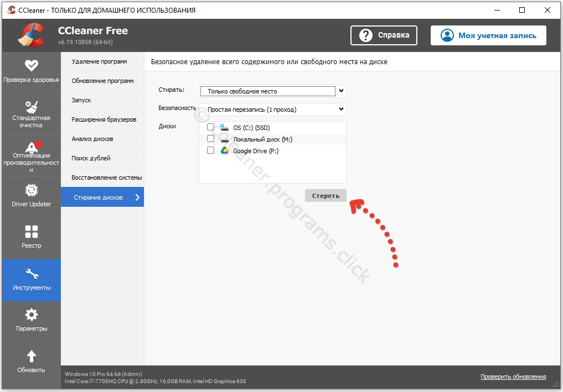Click the Local disk (M:) drive icon
Viewport: 563px width, 392px height.
click(x=224, y=139)
